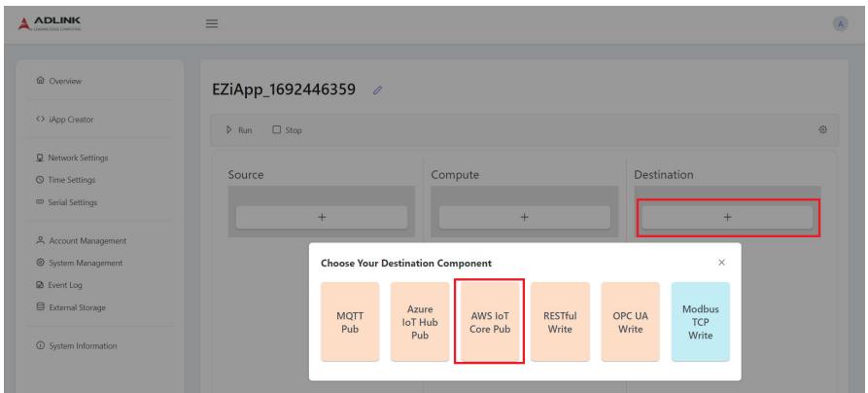Screen dimensions: 868x393
Task: Close the Destination Component dialog
Action: click(721, 263)
